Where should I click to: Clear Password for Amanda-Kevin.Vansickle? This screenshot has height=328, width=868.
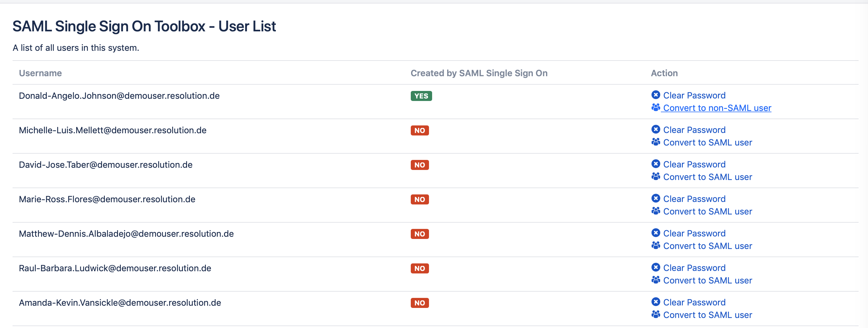pos(694,302)
